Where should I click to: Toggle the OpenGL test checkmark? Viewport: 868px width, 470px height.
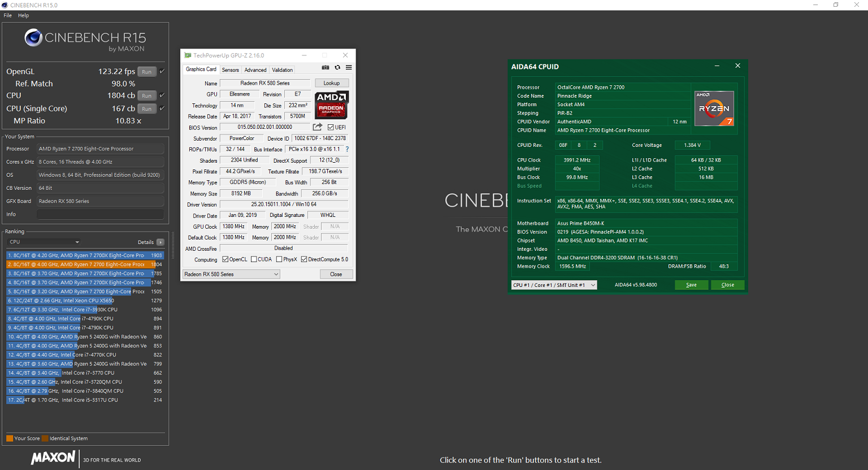coord(162,71)
